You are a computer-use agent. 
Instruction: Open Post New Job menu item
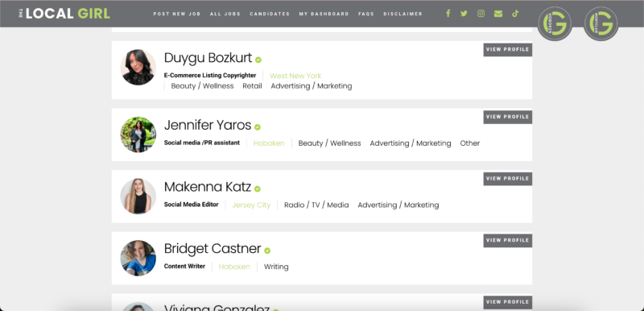point(177,14)
